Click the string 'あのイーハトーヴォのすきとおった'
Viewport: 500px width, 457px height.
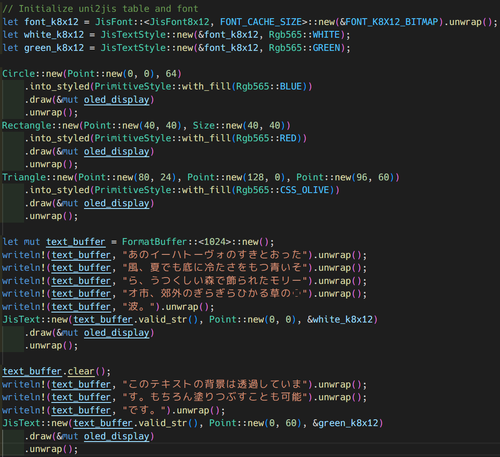coord(215,255)
